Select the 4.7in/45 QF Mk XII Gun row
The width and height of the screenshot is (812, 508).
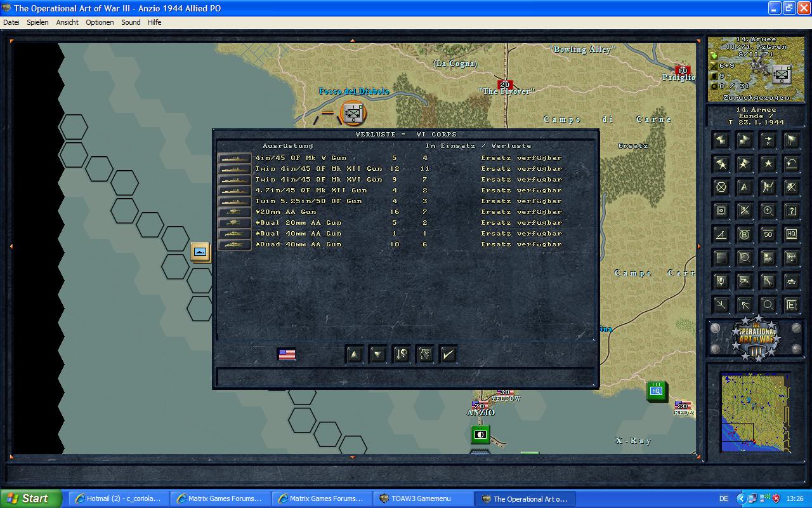click(406, 190)
